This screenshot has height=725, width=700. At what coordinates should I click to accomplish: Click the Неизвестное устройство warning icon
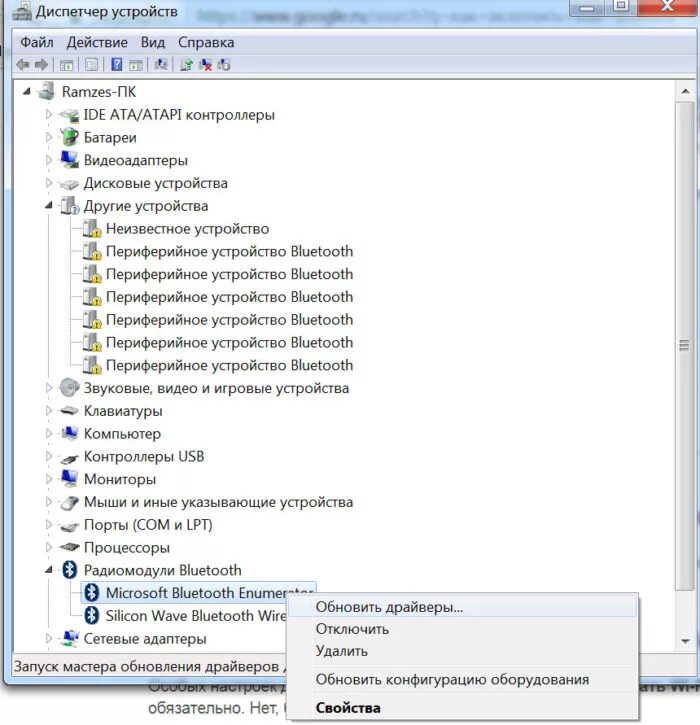[92, 228]
